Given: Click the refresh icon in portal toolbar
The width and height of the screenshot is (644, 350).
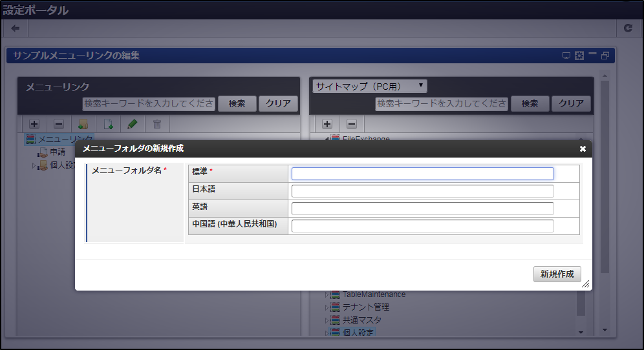Looking at the screenshot, I should tap(628, 28).
